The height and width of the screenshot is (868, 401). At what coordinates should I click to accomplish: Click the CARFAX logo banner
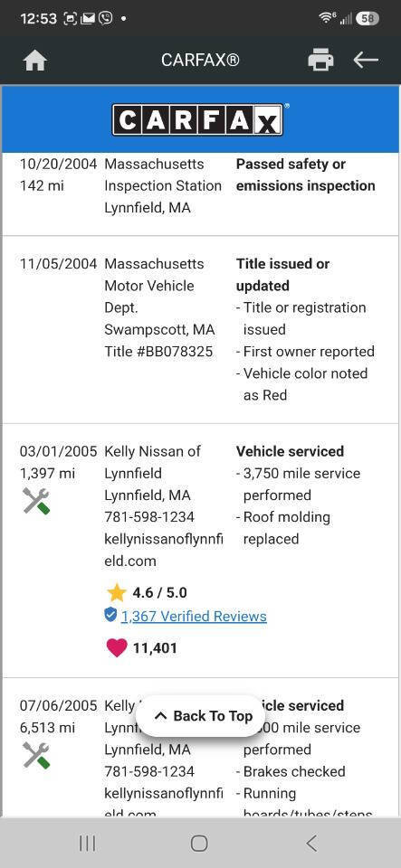200,119
